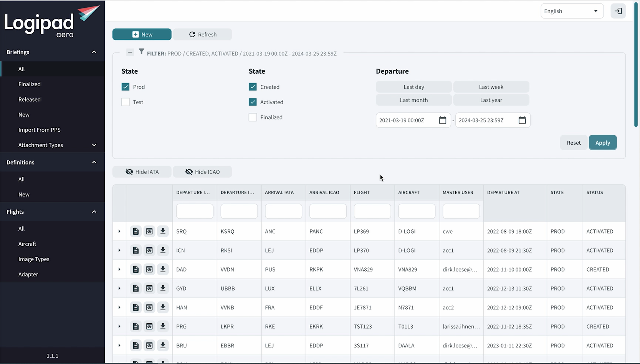Uncheck the Activated state checkbox
Screen dimensions: 640x364
(253, 102)
